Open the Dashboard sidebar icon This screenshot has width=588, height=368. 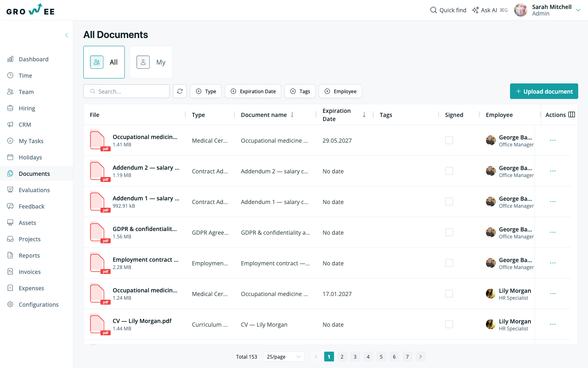pyautogui.click(x=10, y=59)
